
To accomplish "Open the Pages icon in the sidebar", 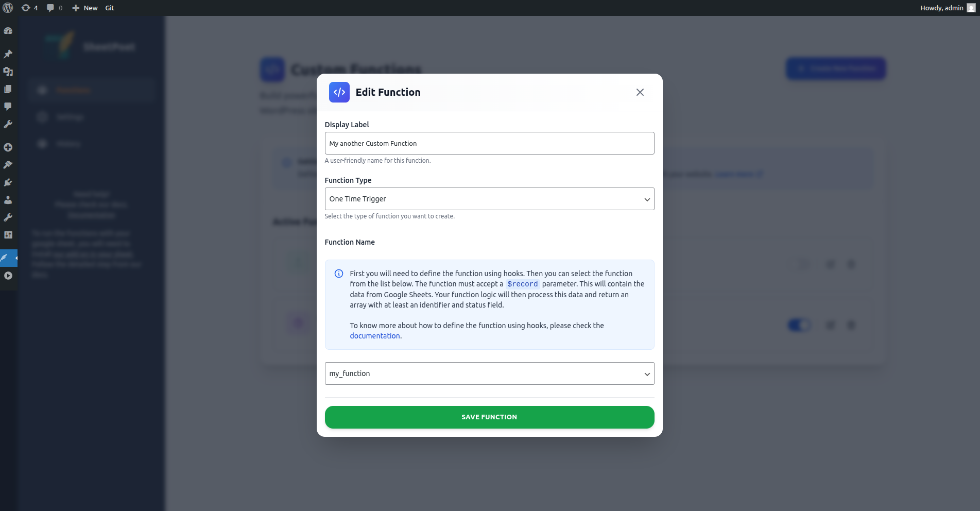I will tap(8, 89).
